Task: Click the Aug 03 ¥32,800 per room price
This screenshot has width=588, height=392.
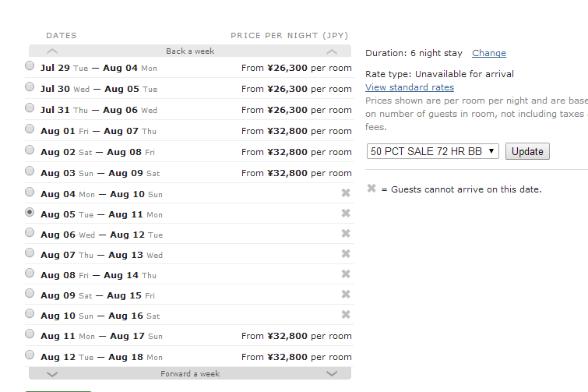Action: click(297, 173)
